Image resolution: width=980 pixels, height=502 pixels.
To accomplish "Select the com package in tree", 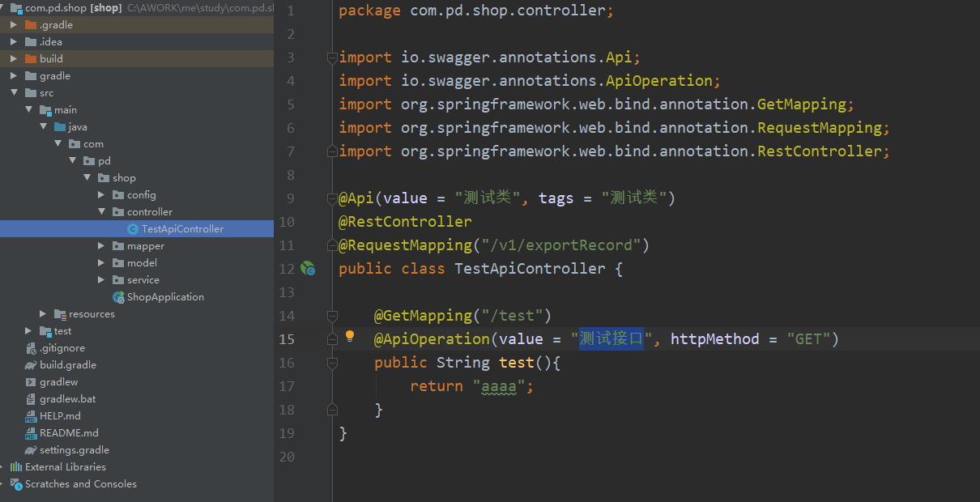I will tap(93, 144).
